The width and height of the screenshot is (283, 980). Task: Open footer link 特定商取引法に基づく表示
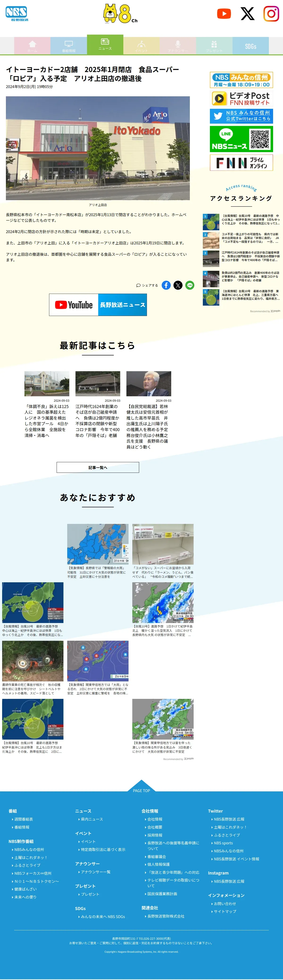103,849
